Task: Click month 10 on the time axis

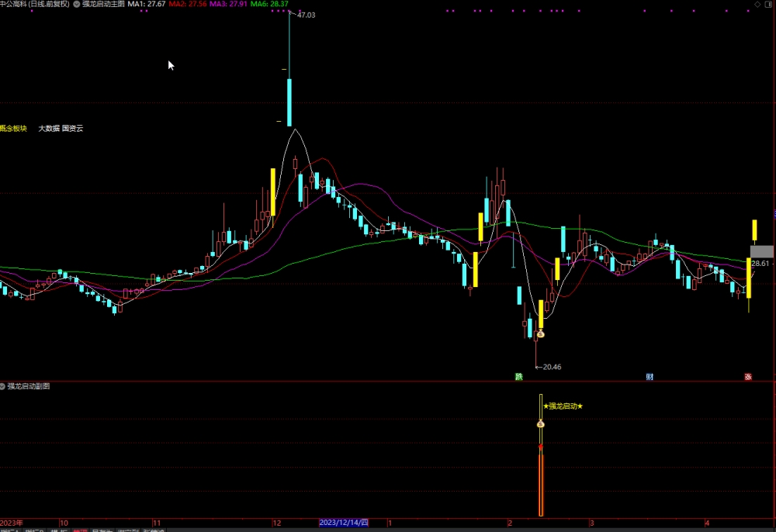Action: pyautogui.click(x=64, y=523)
